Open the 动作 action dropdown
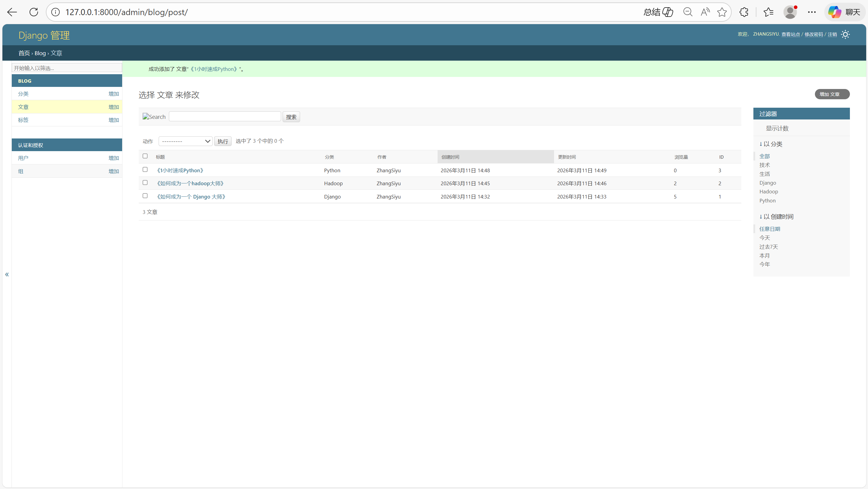 pyautogui.click(x=185, y=141)
